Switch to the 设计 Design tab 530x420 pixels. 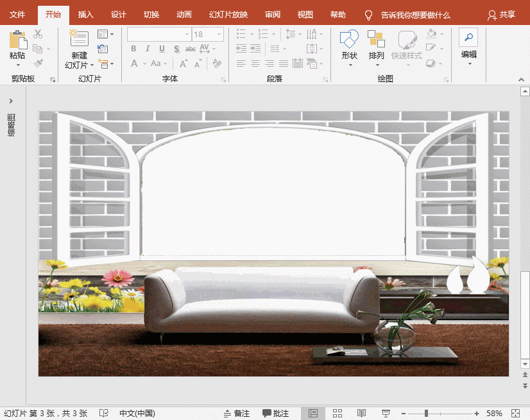(x=118, y=15)
